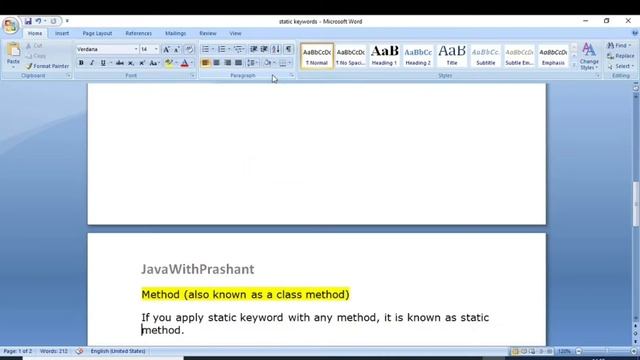Increase paragraph indent
Image resolution: width=640 pixels, height=360 pixels.
pyautogui.click(x=264, y=49)
